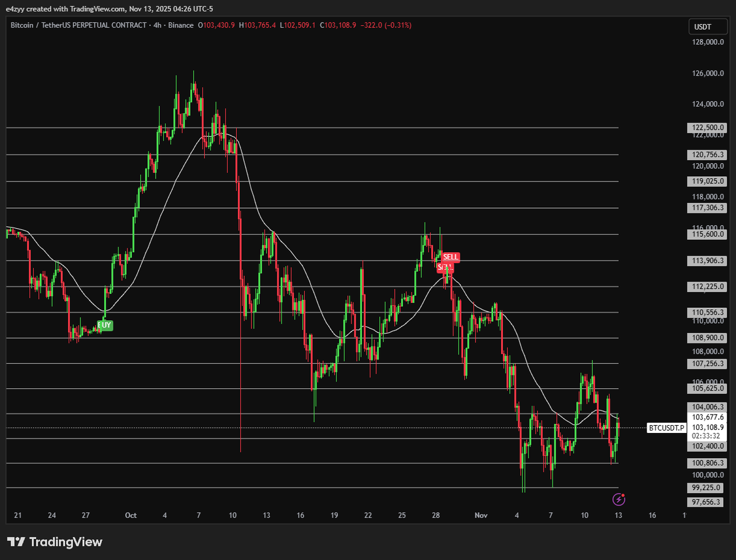Click the 02:33:32 candle countdown timer
Screen dimensions: 736x560
tap(707, 435)
